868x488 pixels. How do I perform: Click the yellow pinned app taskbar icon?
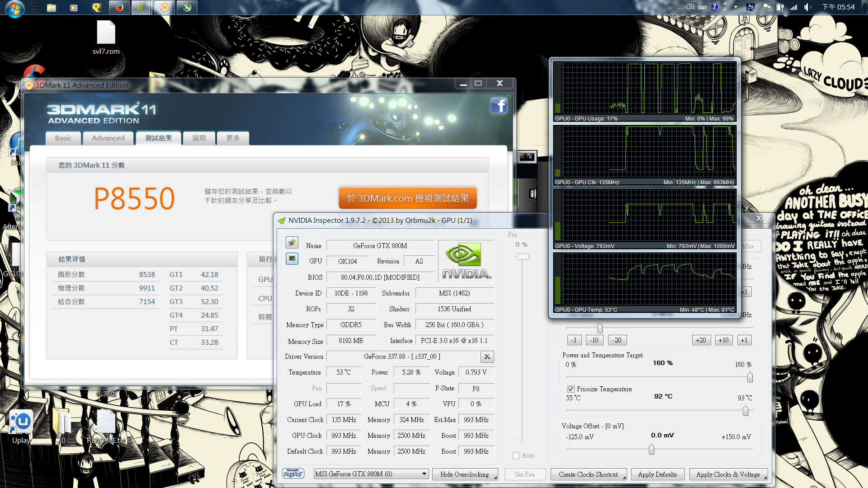(96, 8)
